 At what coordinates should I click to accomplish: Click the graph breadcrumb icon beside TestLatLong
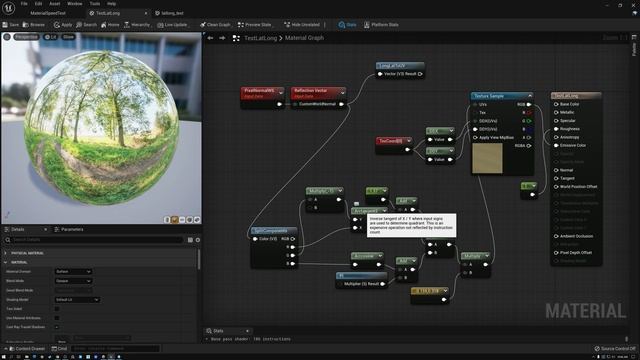(236, 38)
